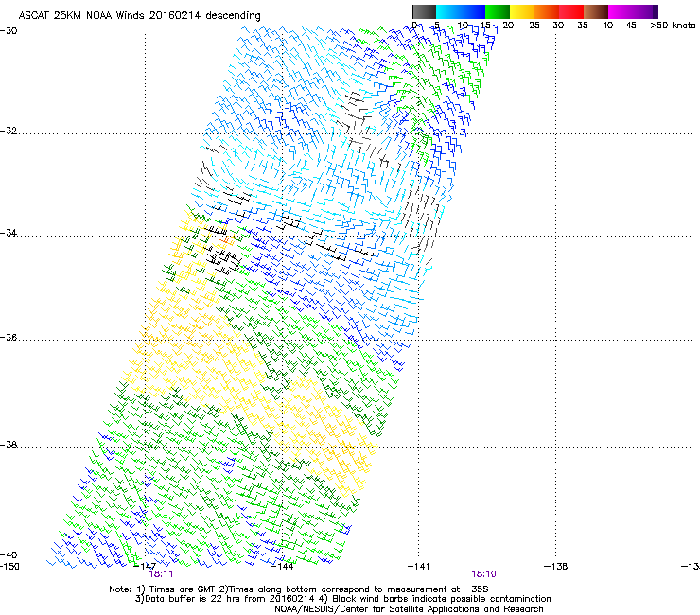Screen dimensions: 700x615
Task: Click the purple 18:11 swath time label
Action: [x=161, y=574]
